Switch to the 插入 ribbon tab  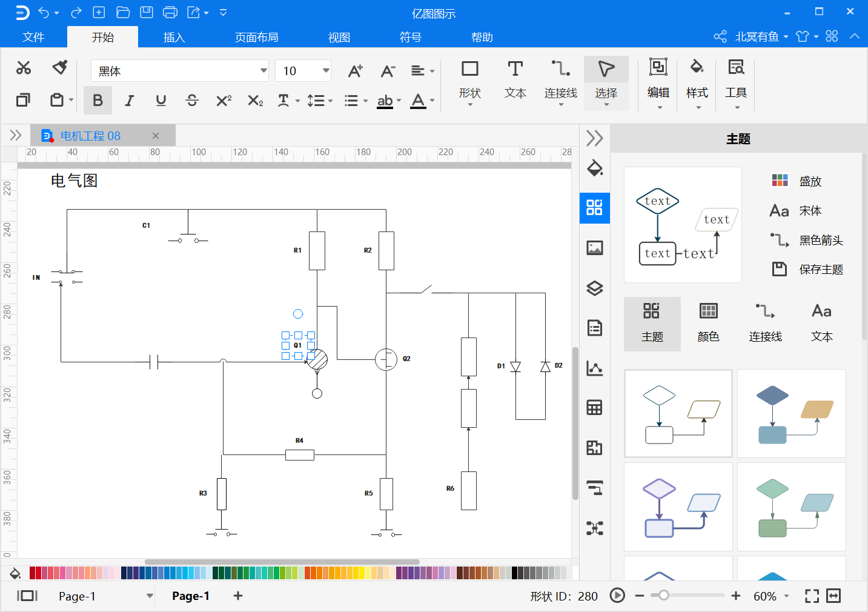(x=174, y=37)
